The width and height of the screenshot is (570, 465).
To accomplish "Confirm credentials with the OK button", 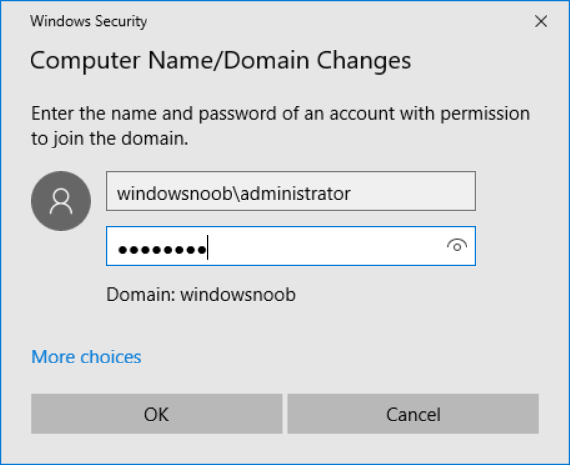I will [157, 414].
